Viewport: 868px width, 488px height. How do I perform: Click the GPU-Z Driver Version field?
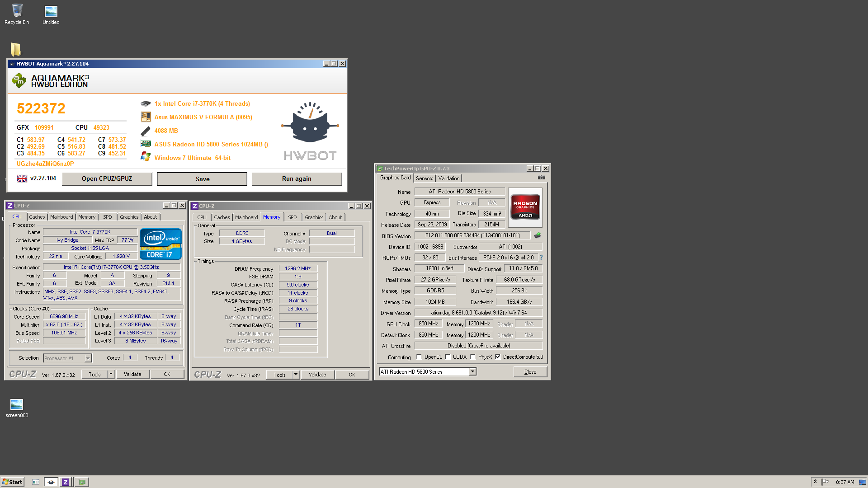coord(478,313)
